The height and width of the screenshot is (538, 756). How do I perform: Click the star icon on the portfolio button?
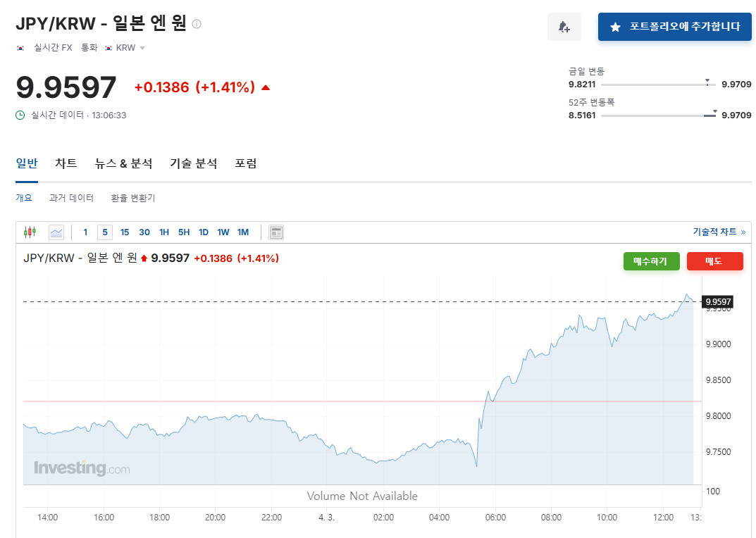point(615,27)
